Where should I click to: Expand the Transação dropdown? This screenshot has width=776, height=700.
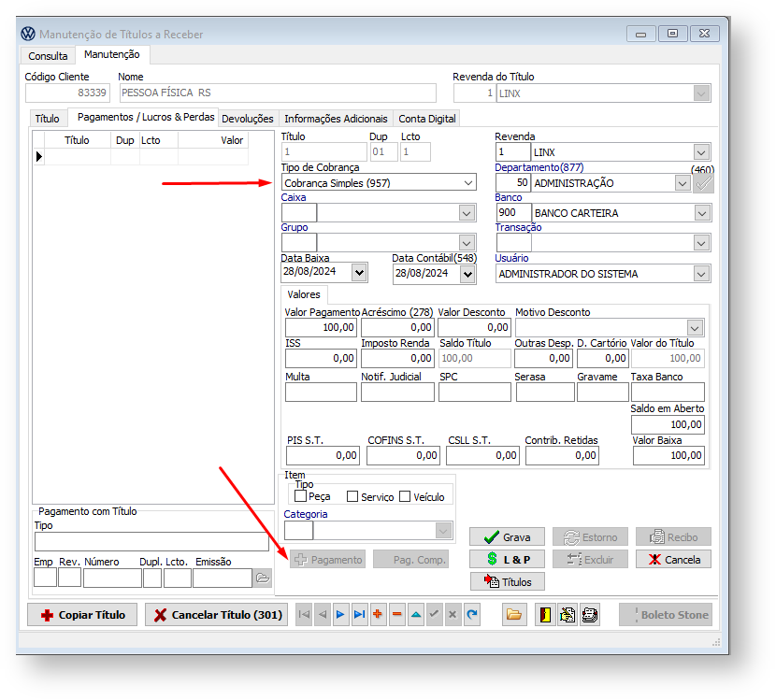(x=701, y=243)
